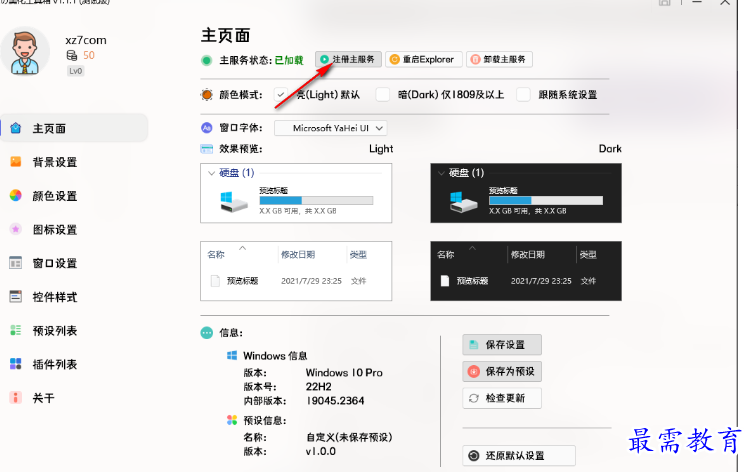This screenshot has width=750, height=472.
Task: Click 自定义(未保存预设) preset name
Action: tap(350, 437)
